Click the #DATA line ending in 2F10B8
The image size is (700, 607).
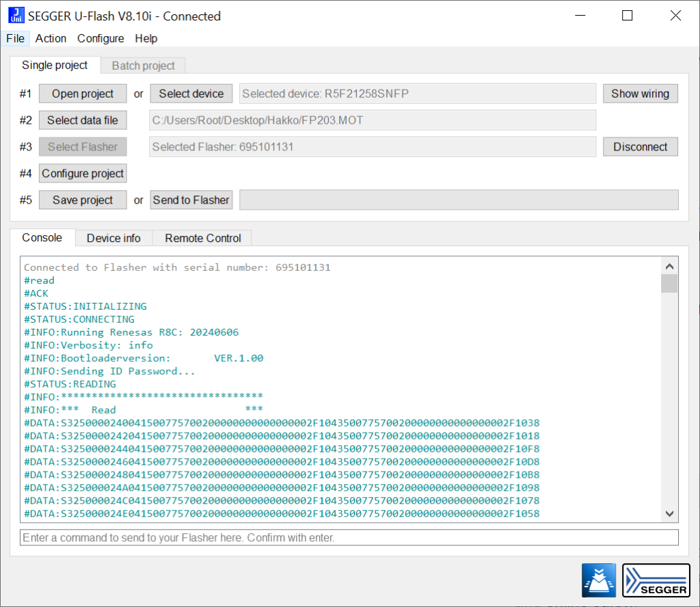[282, 474]
